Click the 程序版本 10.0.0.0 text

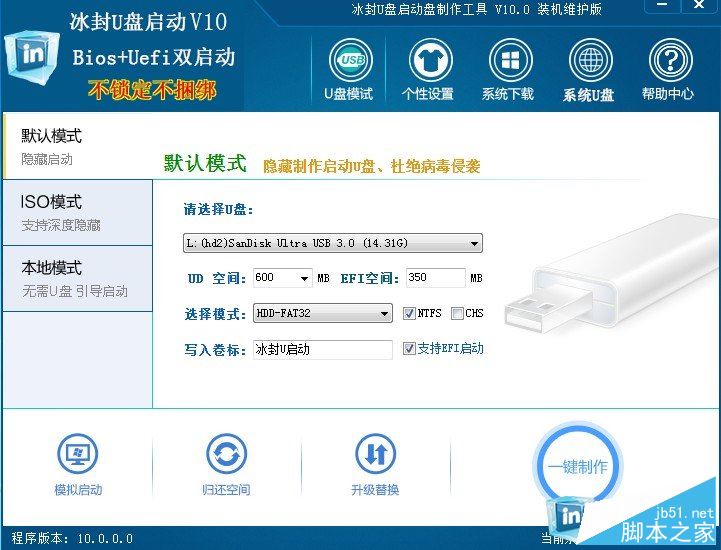pyautogui.click(x=72, y=539)
